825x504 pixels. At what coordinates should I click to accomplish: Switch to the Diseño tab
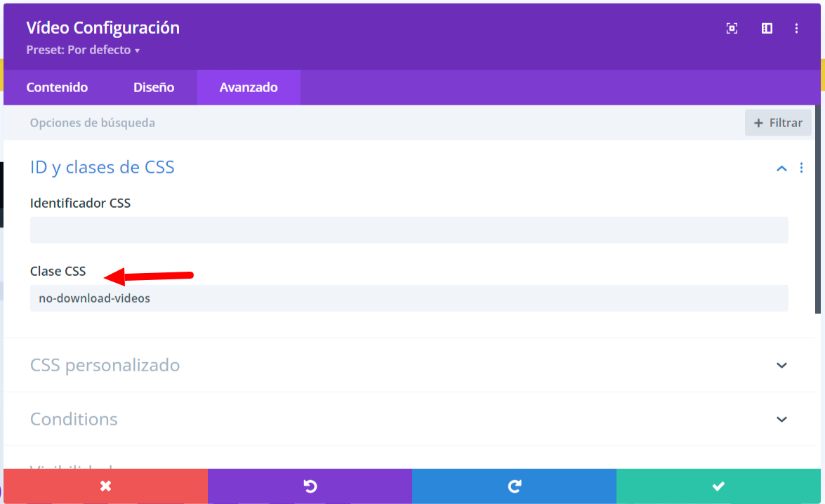click(154, 87)
